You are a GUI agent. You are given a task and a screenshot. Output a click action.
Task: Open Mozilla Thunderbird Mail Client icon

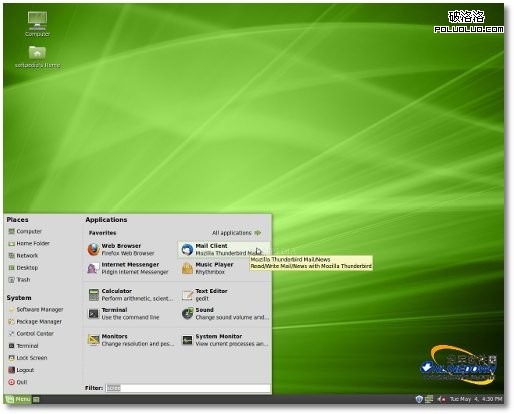(187, 249)
